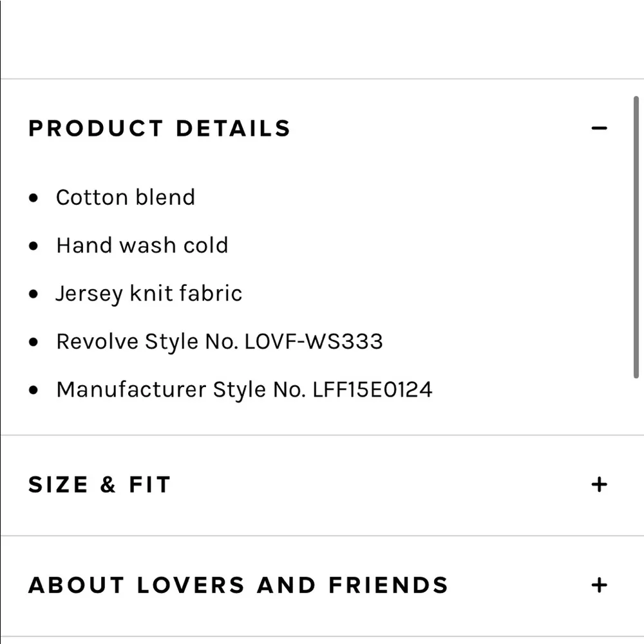Click the 'Manufacturer Style No.' label
Screen dimensions: 644x644
point(181,390)
